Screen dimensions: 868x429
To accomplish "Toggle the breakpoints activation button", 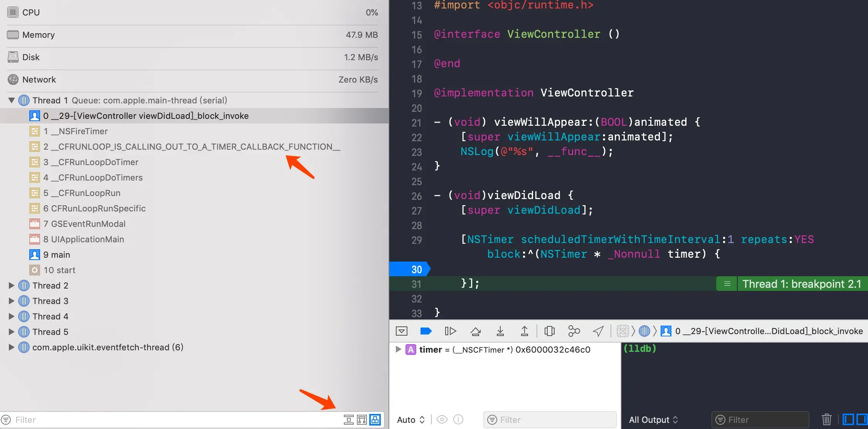I will tap(426, 331).
